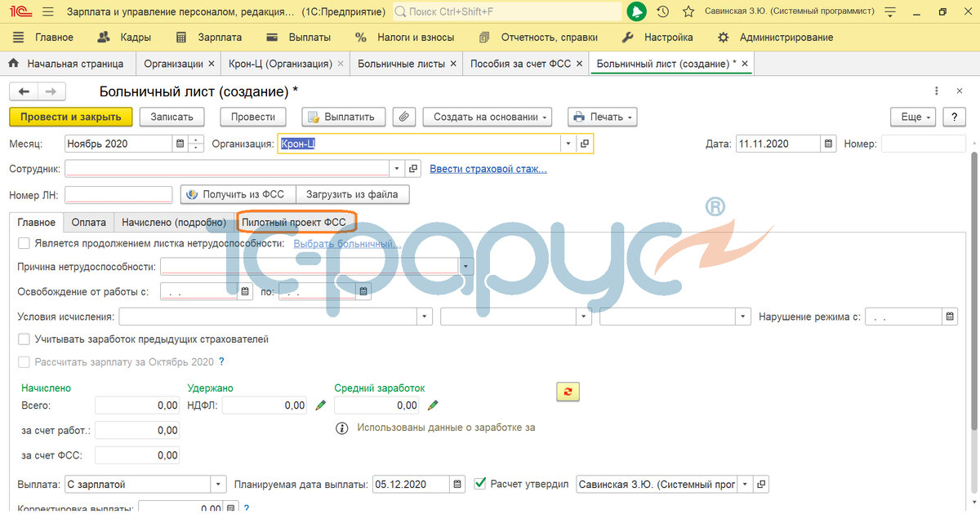Click the Записать button
The height and width of the screenshot is (514, 980).
tap(171, 117)
